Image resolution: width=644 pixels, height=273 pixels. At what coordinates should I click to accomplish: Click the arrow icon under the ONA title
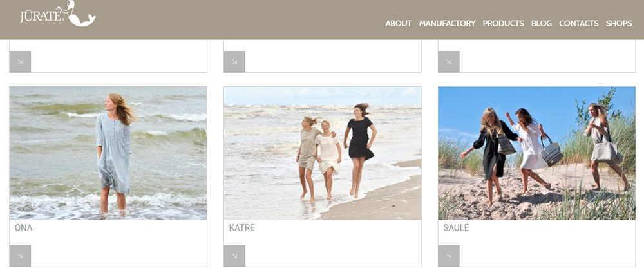pyautogui.click(x=20, y=256)
